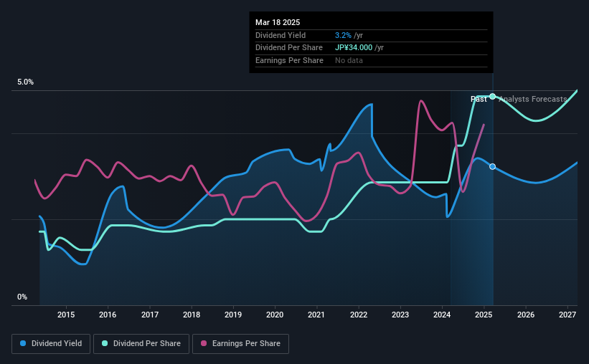
Task: Toggle the Earnings Per Share legend button
Action: (241, 344)
